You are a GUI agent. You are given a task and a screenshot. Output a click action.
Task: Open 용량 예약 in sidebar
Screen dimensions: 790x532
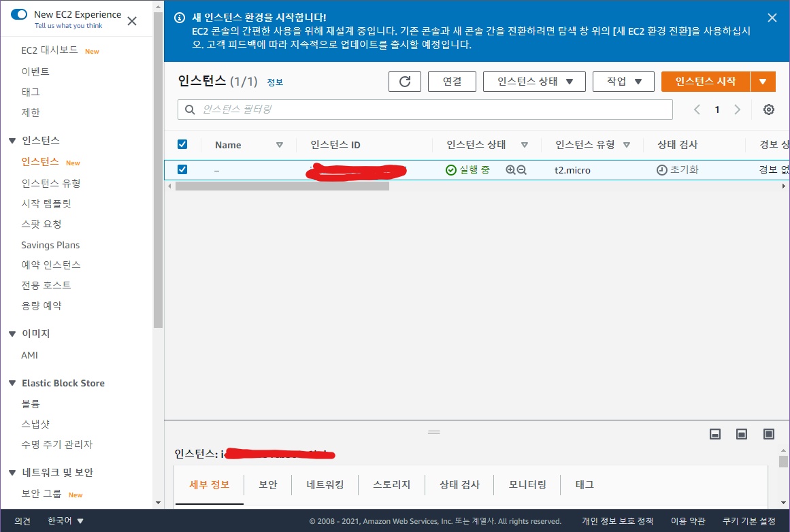(42, 306)
